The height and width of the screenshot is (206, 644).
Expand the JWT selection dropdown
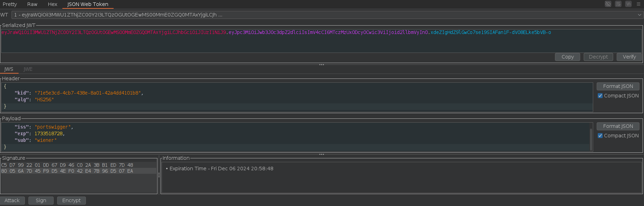[639, 15]
